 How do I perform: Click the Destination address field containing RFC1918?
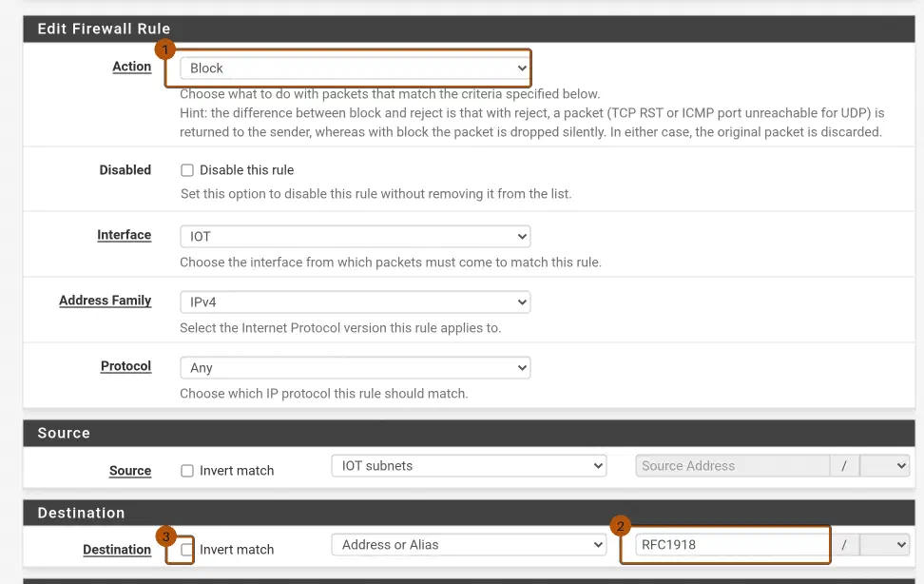point(733,545)
